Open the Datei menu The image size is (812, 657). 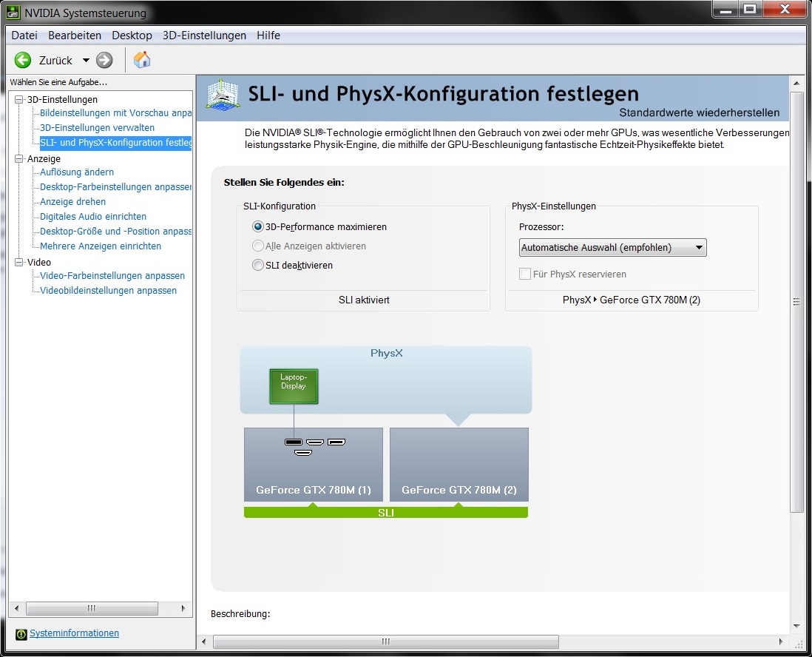24,36
